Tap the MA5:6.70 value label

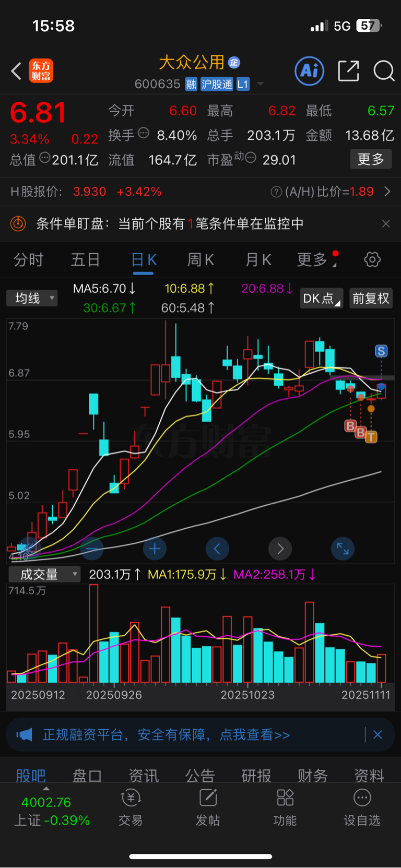point(104,288)
